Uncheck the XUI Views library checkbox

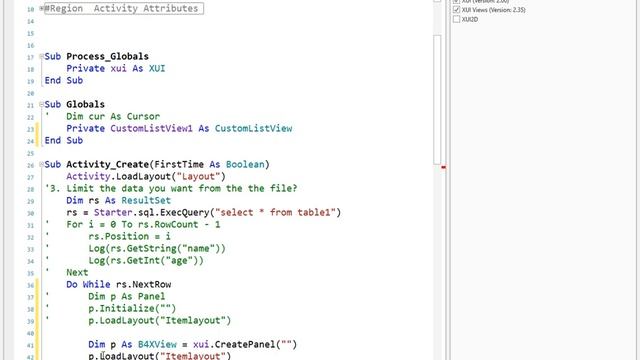(456, 10)
